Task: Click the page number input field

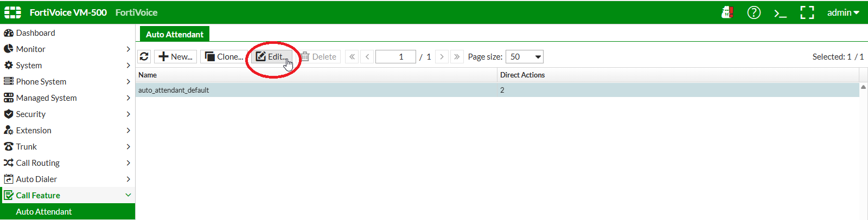Action: pos(395,56)
